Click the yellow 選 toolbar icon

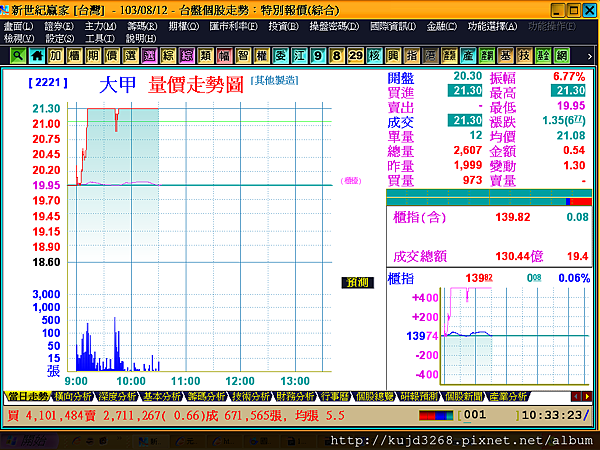coord(130,56)
